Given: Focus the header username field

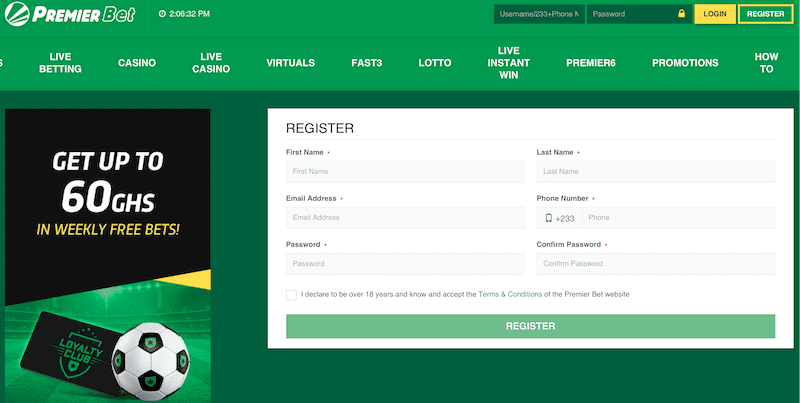Looking at the screenshot, I should [x=539, y=14].
